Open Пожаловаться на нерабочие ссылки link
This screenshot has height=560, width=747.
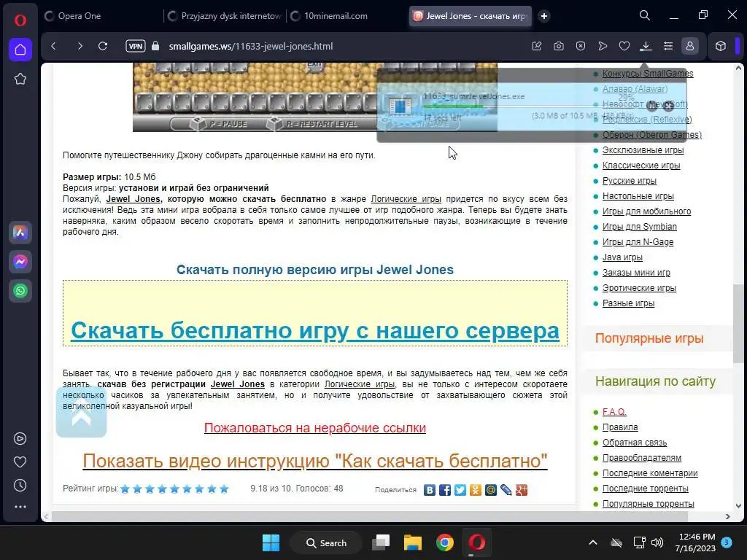[x=315, y=428]
